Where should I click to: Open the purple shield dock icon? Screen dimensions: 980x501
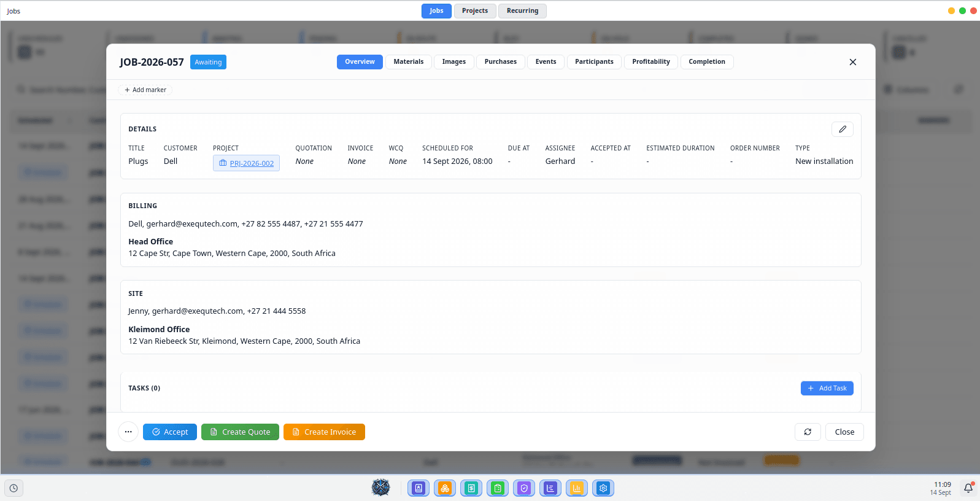pos(524,488)
